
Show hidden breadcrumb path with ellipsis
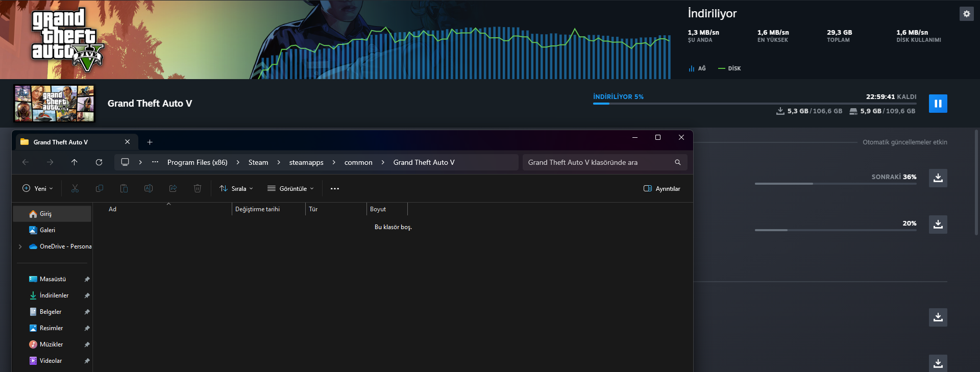155,162
